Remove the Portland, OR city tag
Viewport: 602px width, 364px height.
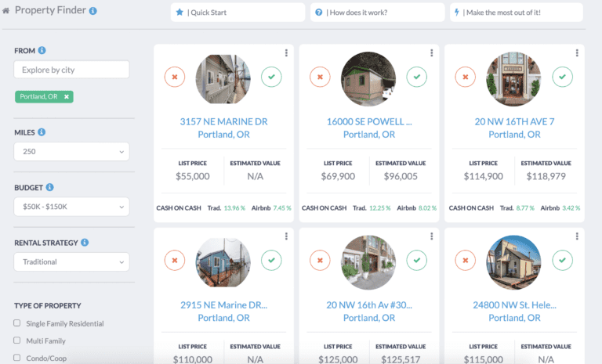[x=67, y=97]
